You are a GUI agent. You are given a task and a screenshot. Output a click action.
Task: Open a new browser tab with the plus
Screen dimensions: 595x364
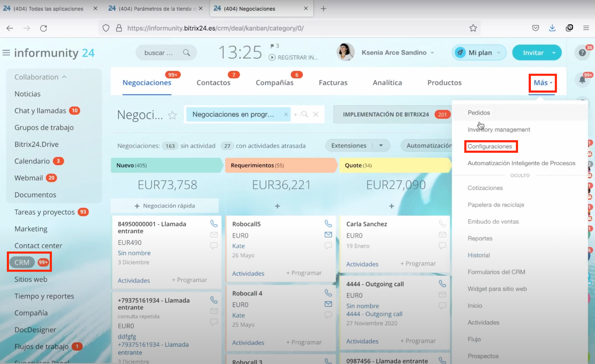(x=323, y=9)
